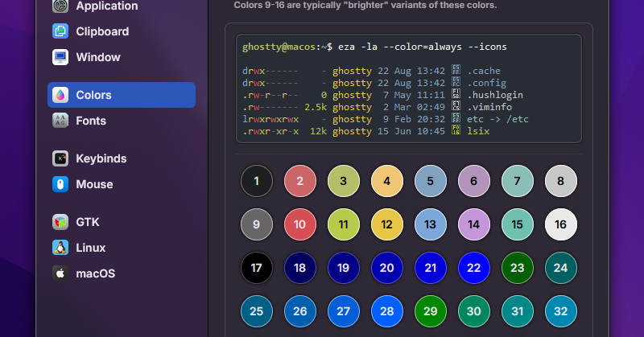Open Keybinds settings
The width and height of the screenshot is (644, 337).
pos(101,159)
